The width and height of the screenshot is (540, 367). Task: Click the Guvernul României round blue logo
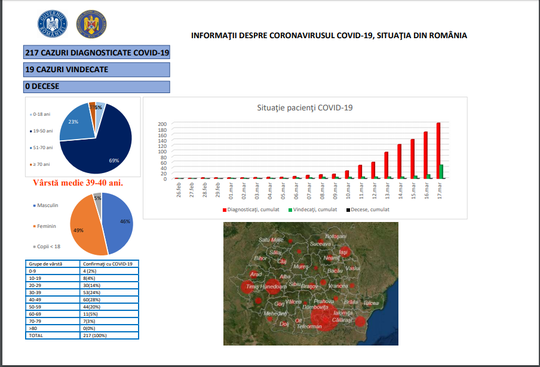(x=52, y=24)
